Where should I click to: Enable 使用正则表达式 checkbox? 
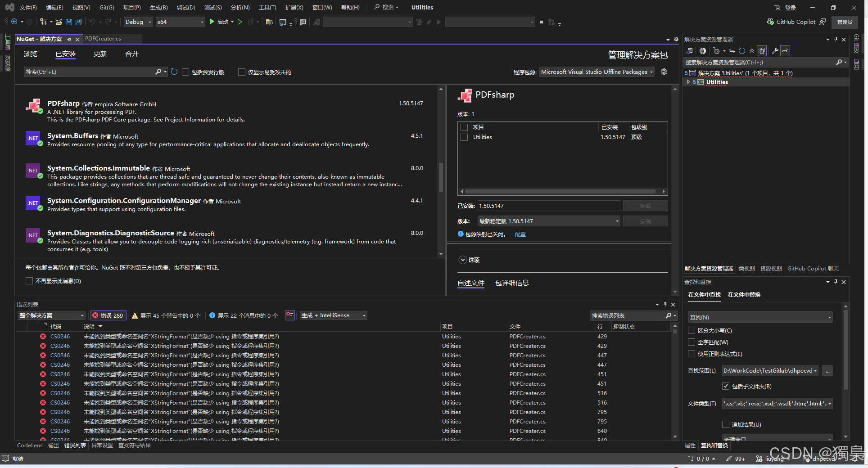point(692,354)
